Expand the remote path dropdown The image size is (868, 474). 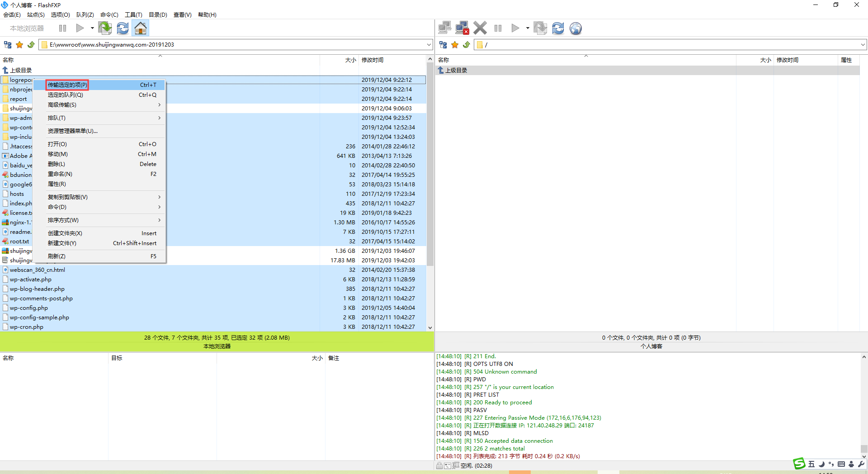[x=863, y=45]
